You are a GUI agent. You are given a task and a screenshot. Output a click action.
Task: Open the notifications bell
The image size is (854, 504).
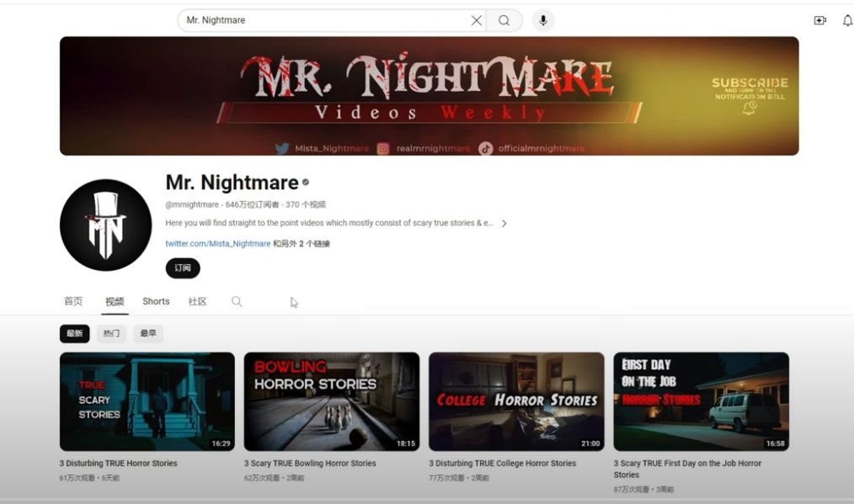point(847,21)
